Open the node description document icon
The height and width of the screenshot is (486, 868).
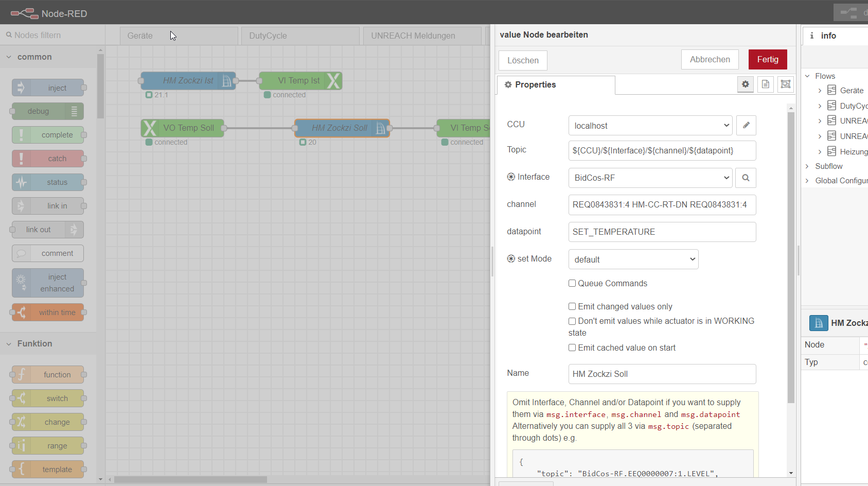pyautogui.click(x=766, y=84)
